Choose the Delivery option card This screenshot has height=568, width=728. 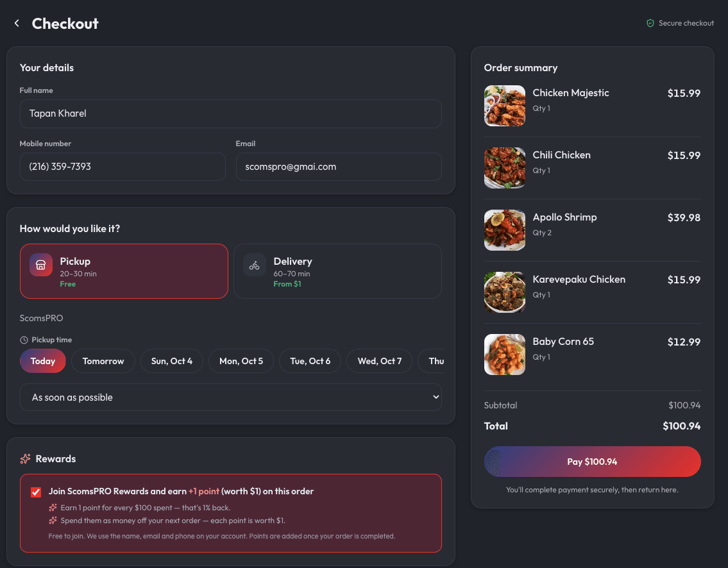337,271
